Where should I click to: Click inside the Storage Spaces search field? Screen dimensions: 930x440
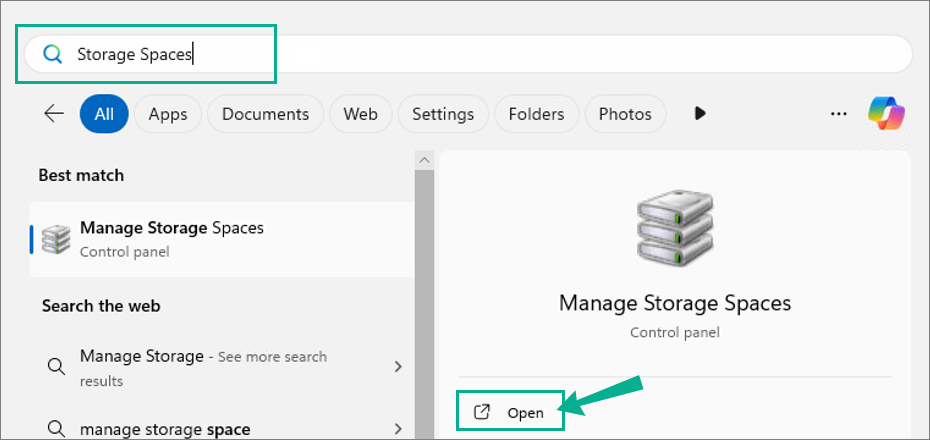click(467, 55)
